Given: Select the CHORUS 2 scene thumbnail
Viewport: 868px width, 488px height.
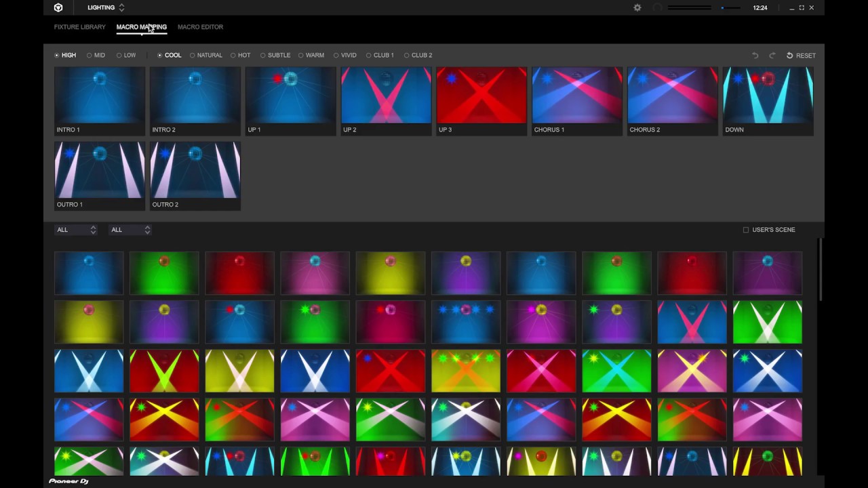Looking at the screenshot, I should 673,101.
